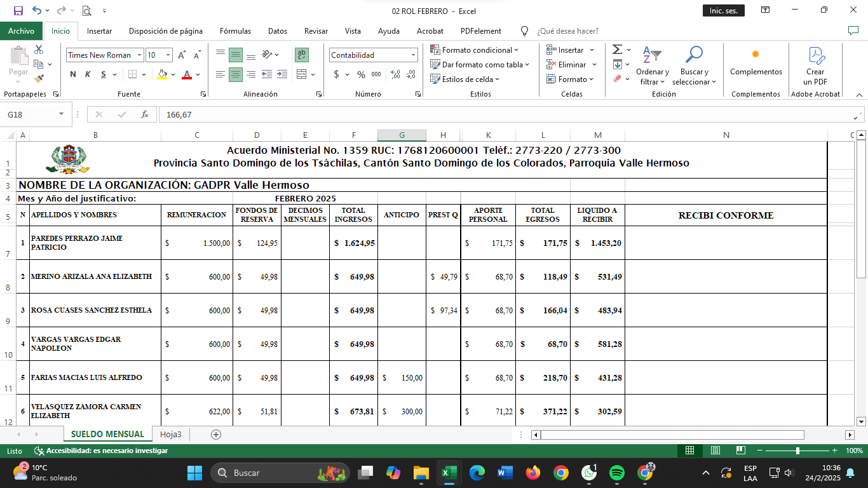Open the Fórmulas ribbon tab
This screenshot has height=488, width=868.
235,31
